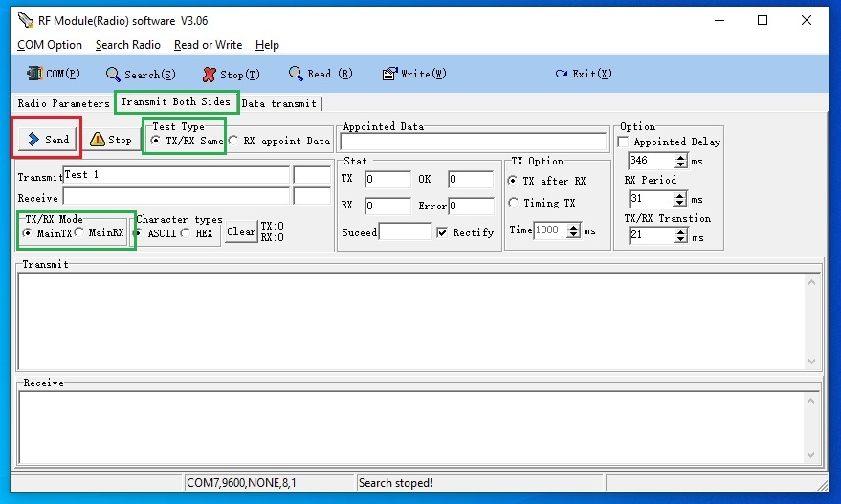Focus the Appointed Data input field

[473, 142]
